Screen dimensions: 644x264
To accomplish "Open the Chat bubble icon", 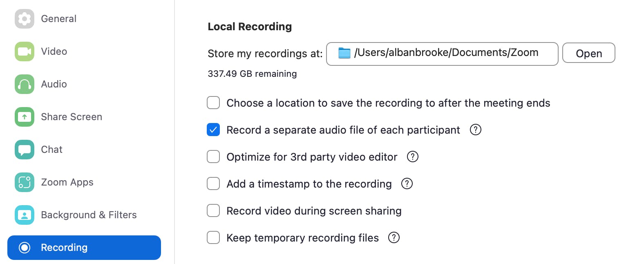I will click(24, 149).
